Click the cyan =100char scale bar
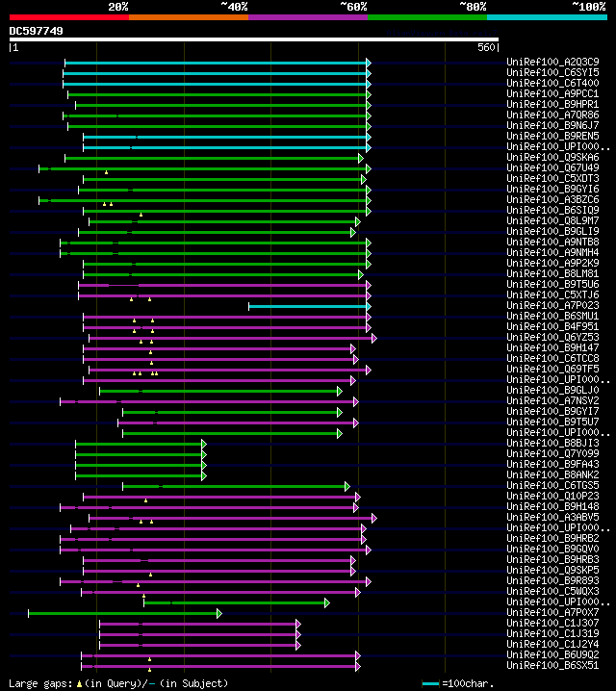 [x=430, y=683]
